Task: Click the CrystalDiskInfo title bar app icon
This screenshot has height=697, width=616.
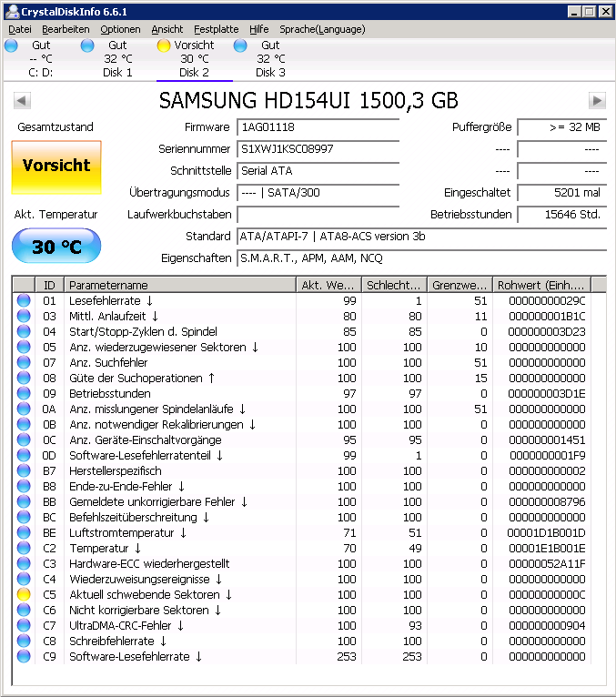Action: click(x=13, y=12)
